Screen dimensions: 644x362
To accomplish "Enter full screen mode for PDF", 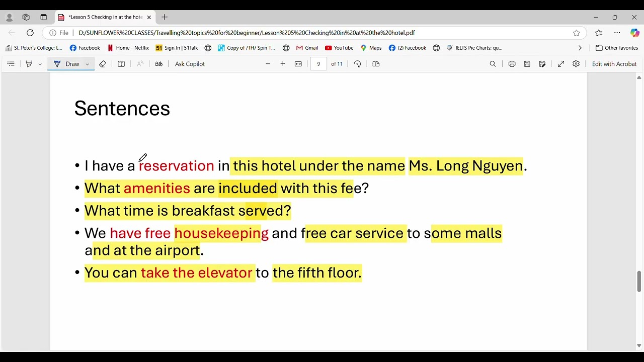I will (x=561, y=64).
